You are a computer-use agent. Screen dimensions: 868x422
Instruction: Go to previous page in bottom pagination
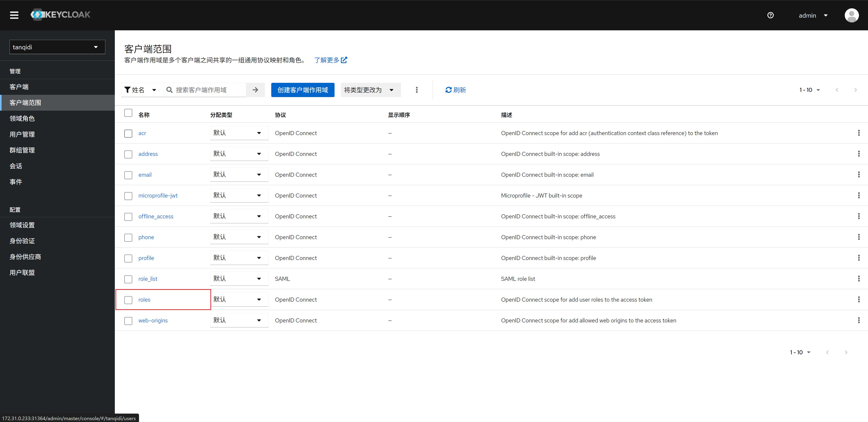point(827,352)
